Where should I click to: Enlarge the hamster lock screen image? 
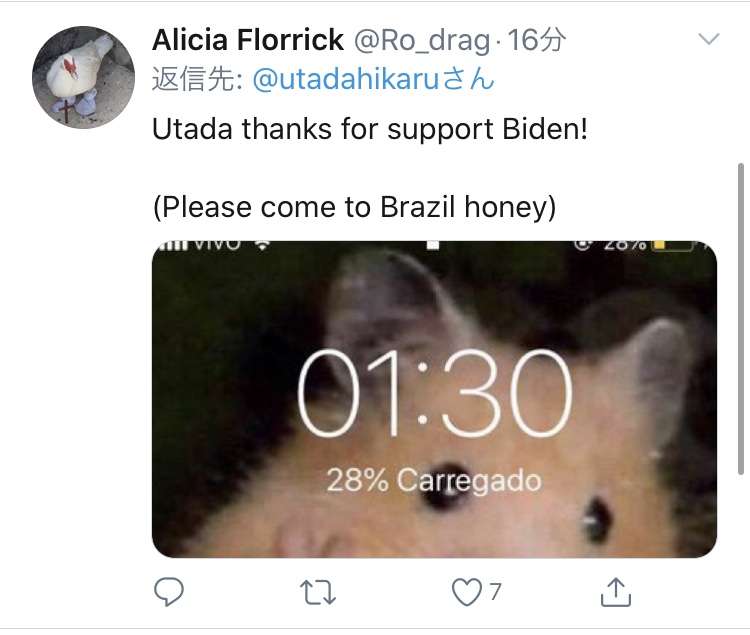(434, 399)
